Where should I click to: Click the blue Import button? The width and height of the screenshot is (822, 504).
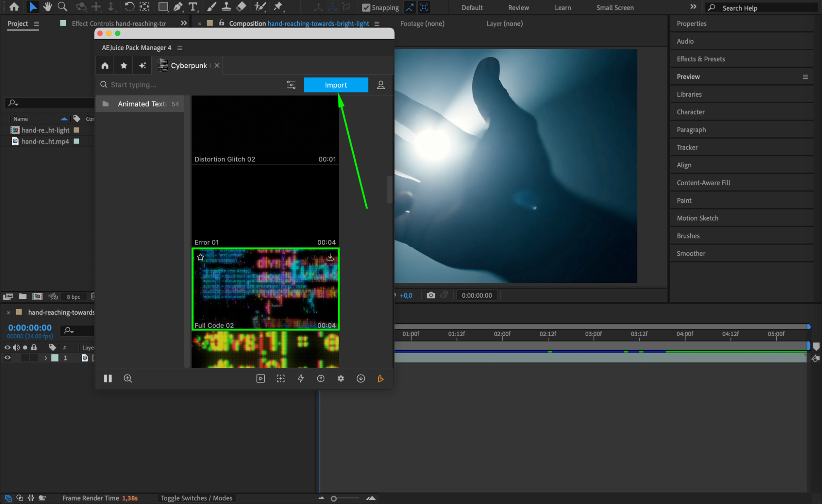[336, 85]
